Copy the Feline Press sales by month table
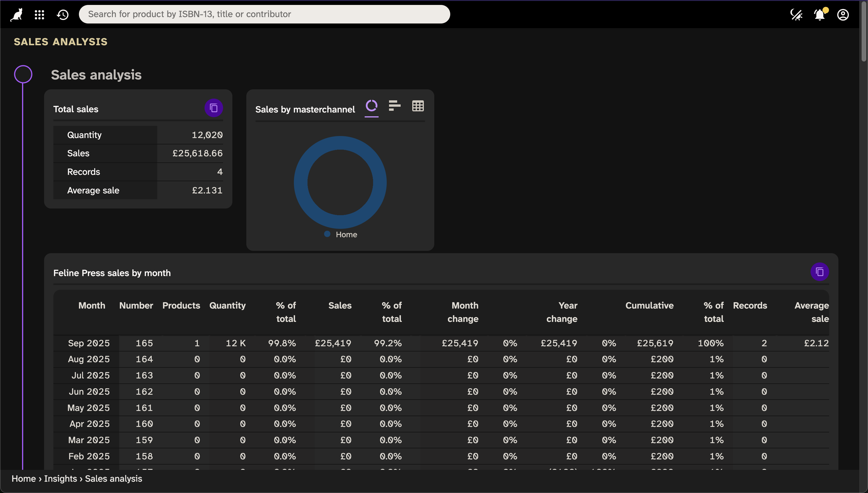Viewport: 868px width, 493px height. [820, 271]
